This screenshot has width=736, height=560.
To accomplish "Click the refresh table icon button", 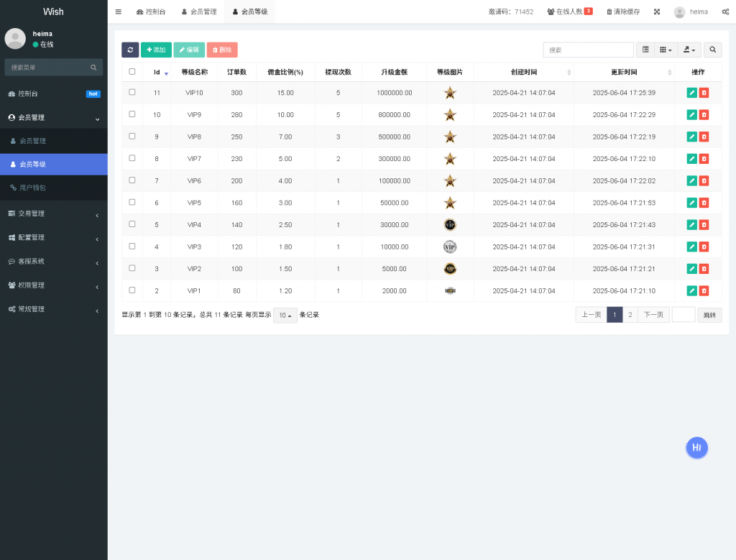I will [130, 50].
